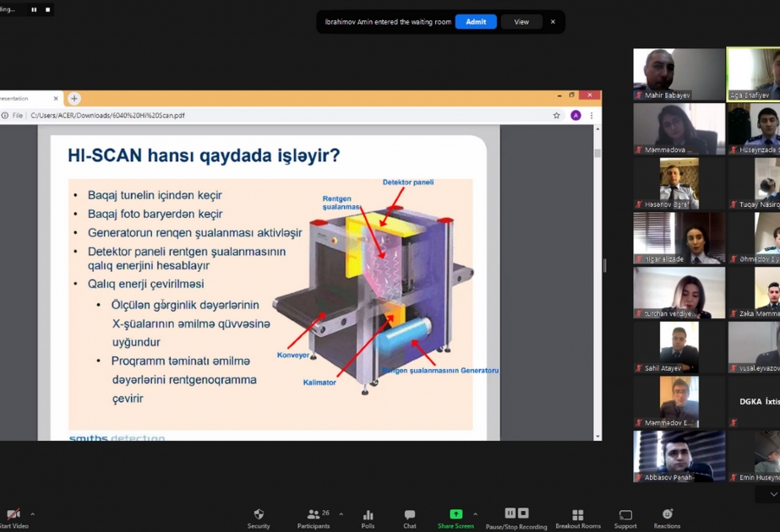This screenshot has width=780, height=532.
Task: Click bullet Qalıq enerji çevirilməsi
Action: click(x=145, y=284)
